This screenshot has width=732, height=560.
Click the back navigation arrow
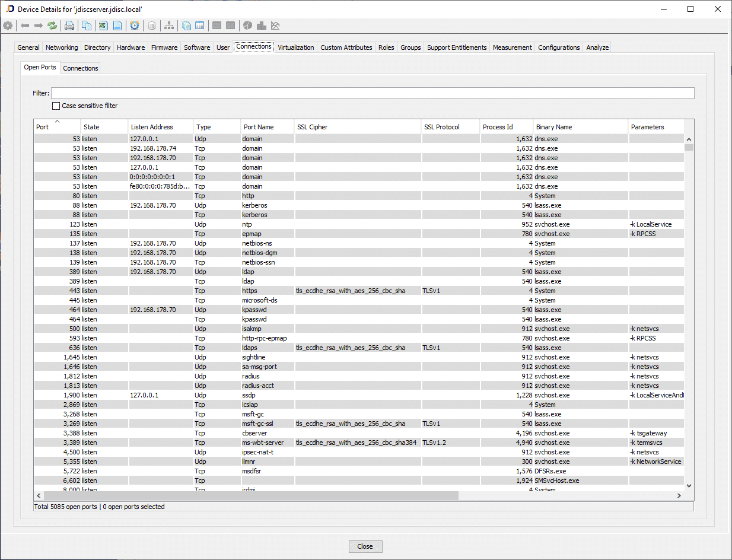[x=24, y=26]
